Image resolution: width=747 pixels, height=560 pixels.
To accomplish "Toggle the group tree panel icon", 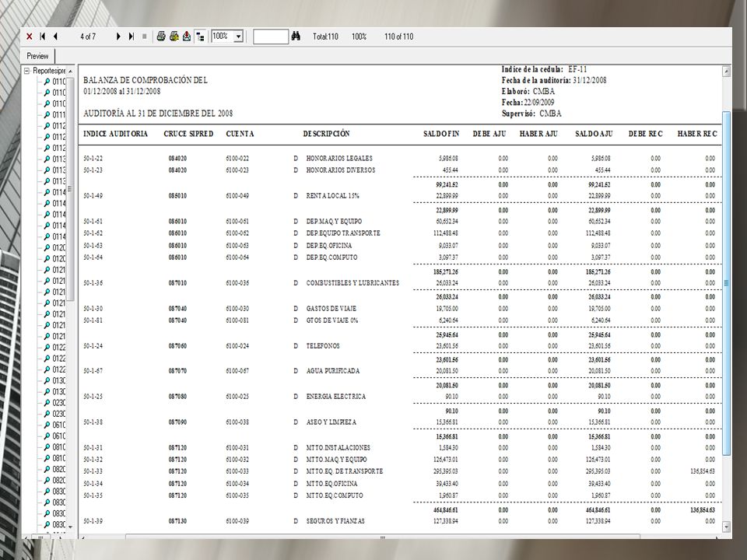I will [x=200, y=37].
